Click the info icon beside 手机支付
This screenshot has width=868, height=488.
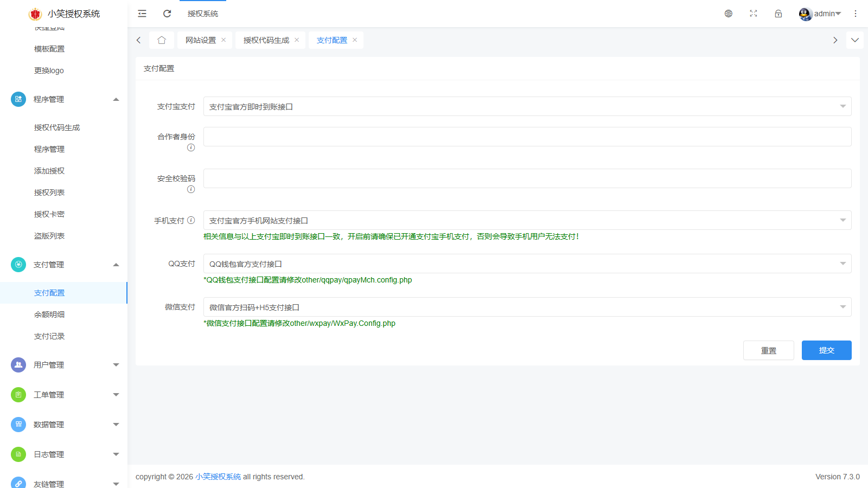tap(191, 220)
